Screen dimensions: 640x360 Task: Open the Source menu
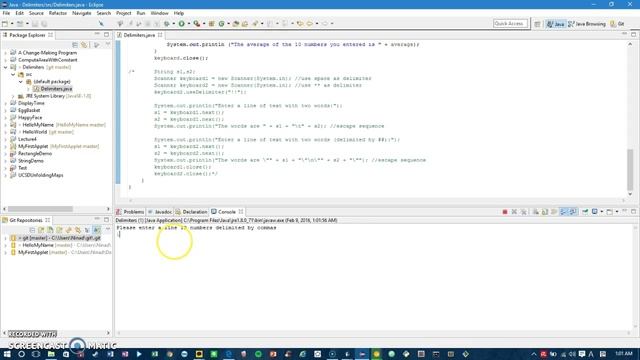pyautogui.click(x=36, y=13)
